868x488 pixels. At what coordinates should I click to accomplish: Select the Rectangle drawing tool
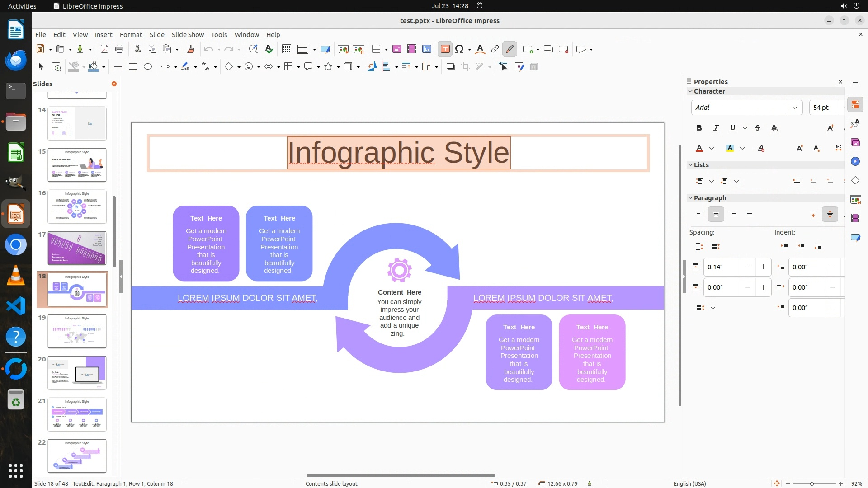(x=133, y=67)
